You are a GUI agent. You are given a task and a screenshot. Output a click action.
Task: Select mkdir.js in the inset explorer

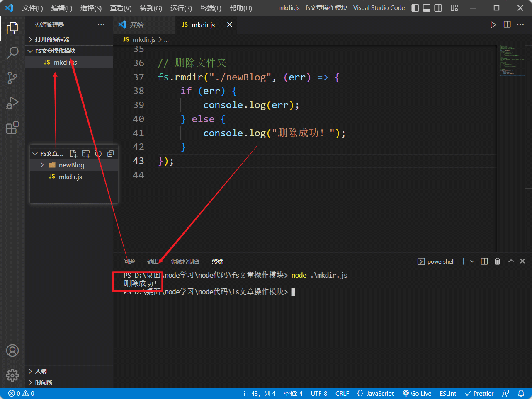click(74, 177)
